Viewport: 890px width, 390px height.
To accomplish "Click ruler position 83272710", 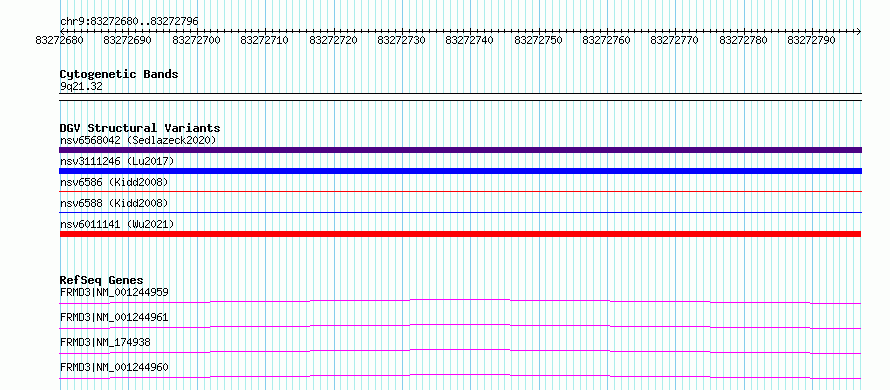I will click(x=264, y=40).
